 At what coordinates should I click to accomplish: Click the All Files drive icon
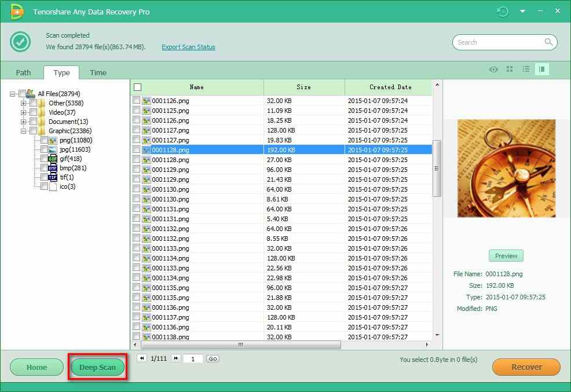31,94
